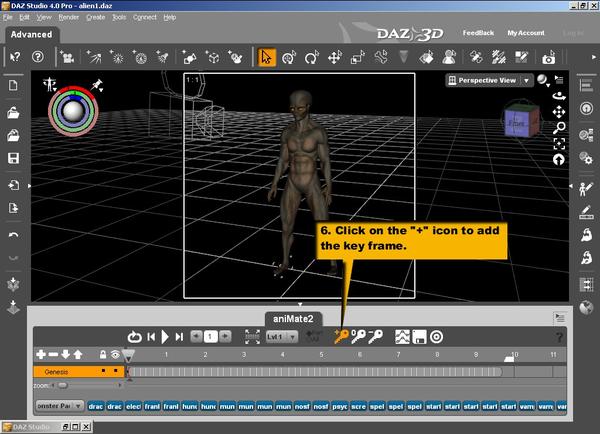The height and width of the screenshot is (434, 600).
Task: Jump to the first frame
Action: click(151, 337)
